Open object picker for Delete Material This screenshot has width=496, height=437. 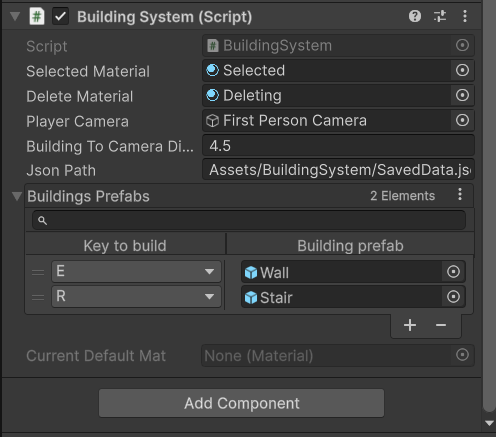point(462,95)
